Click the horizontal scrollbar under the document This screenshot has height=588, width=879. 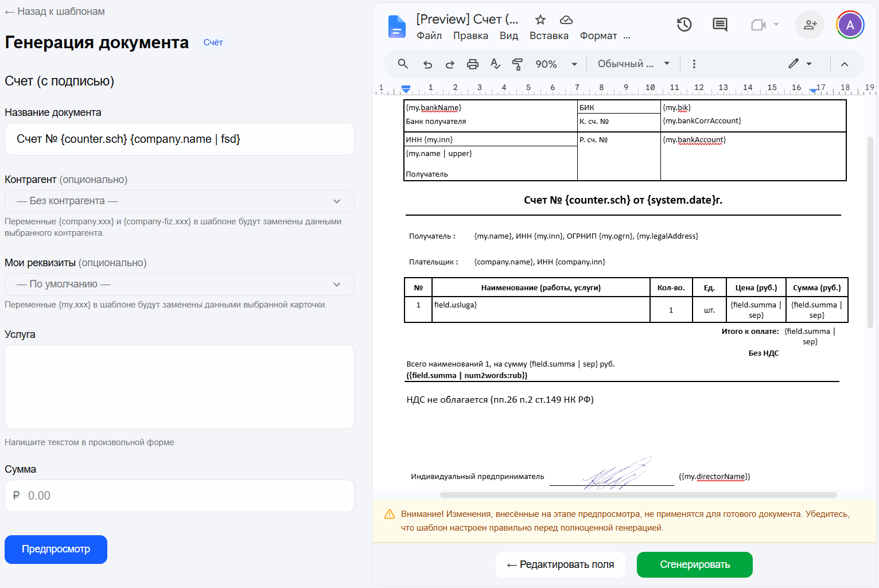tap(639, 495)
